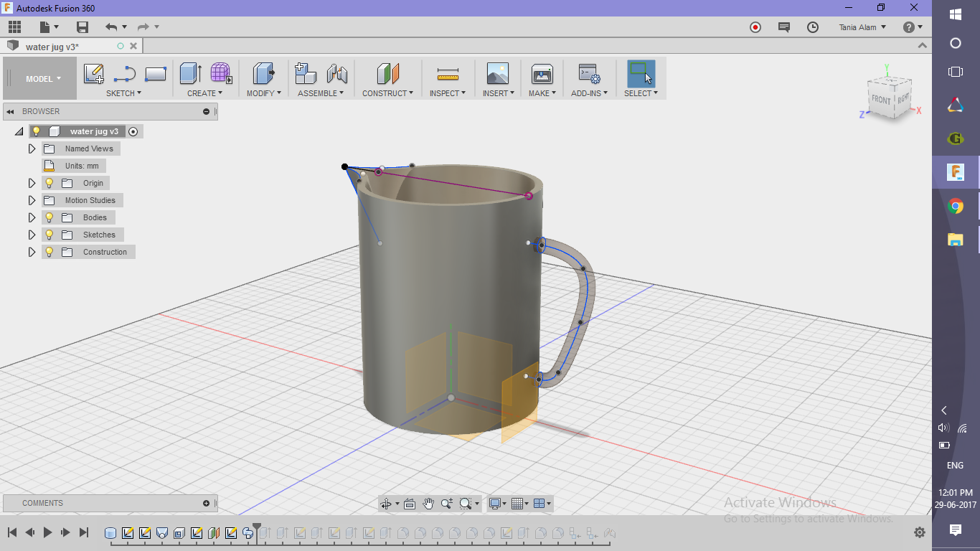
Task: Open the SKETCH menu
Action: [x=123, y=93]
